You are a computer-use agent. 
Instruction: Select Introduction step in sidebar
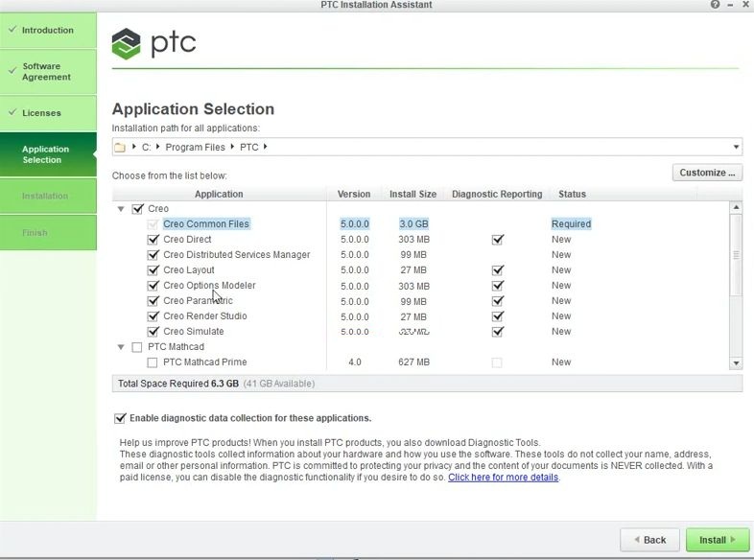coord(48,30)
